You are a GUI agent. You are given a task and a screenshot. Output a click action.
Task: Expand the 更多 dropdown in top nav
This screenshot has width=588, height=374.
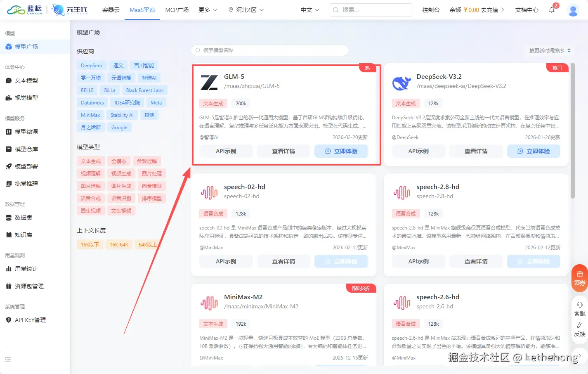[208, 10]
